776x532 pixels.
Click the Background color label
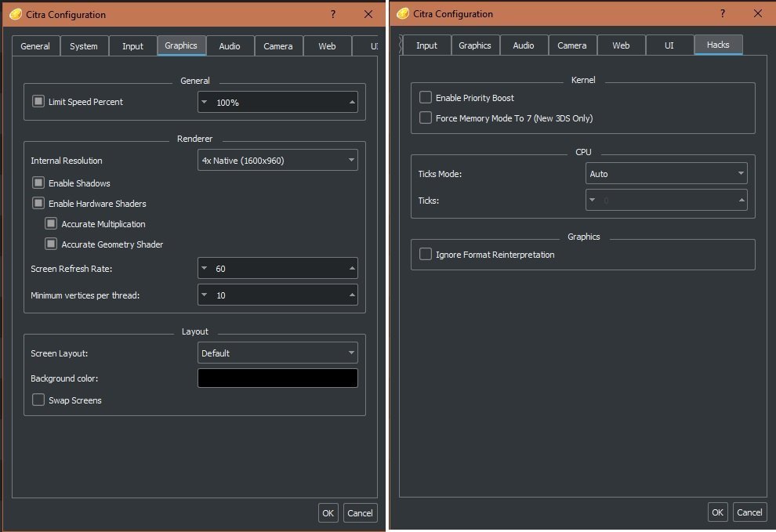pyautogui.click(x=64, y=378)
